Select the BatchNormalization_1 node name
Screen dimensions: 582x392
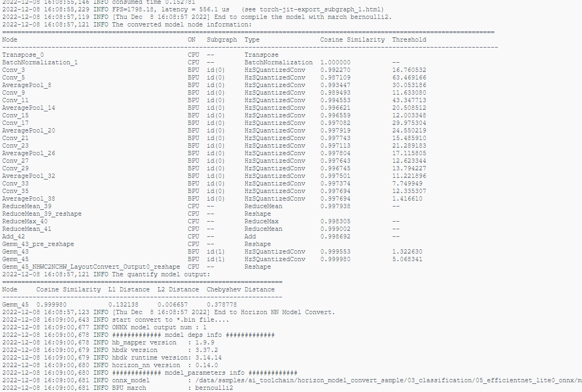tap(40, 62)
